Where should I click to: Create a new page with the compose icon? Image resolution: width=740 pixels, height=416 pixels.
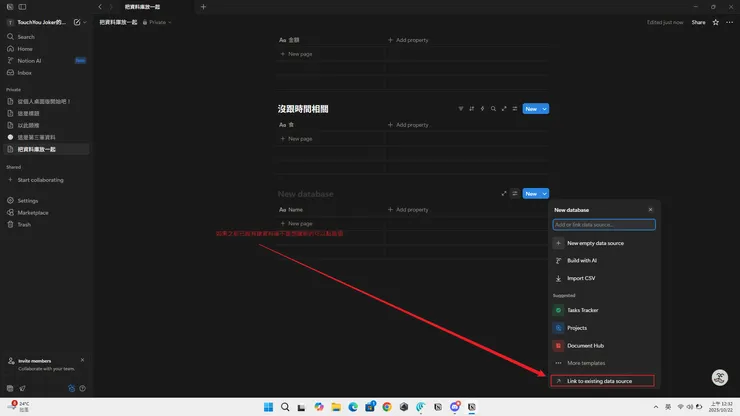[77, 22]
